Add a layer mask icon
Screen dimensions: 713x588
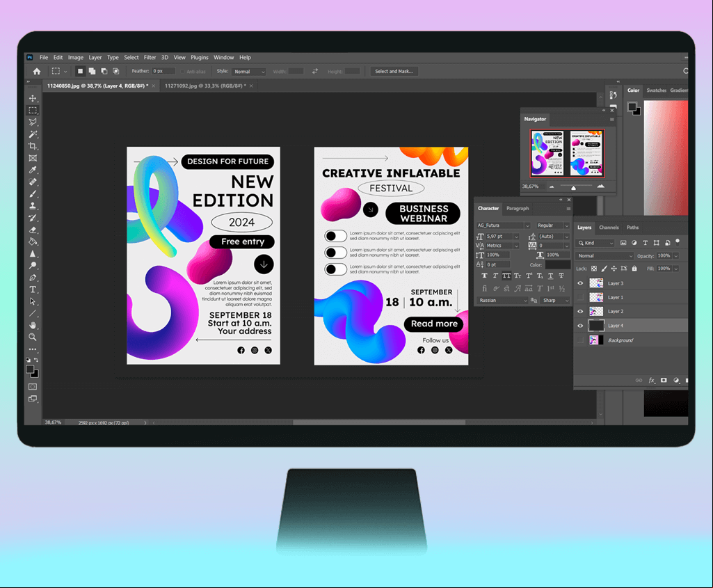(x=664, y=380)
